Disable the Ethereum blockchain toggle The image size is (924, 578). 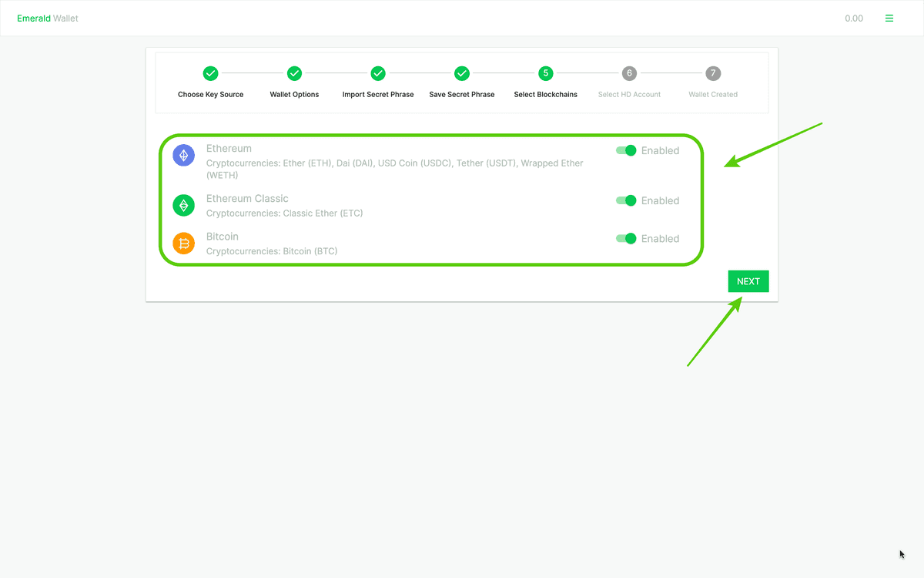[x=625, y=150]
